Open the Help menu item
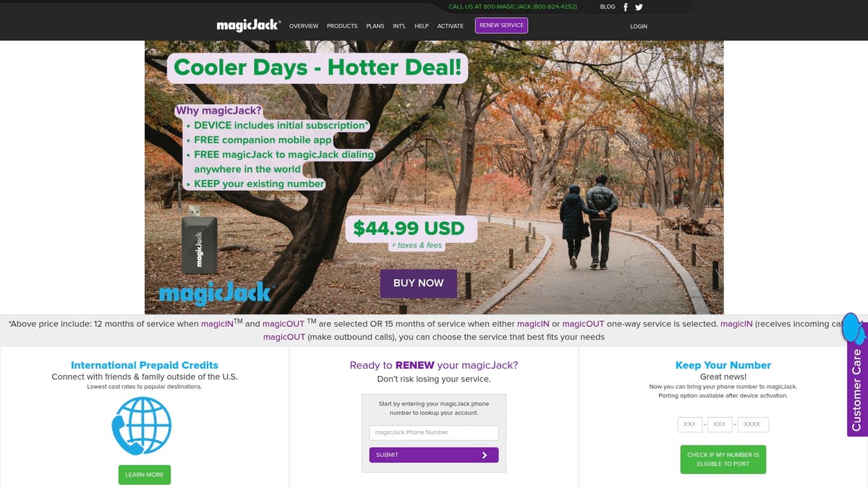The height and width of the screenshot is (488, 868). 422,26
